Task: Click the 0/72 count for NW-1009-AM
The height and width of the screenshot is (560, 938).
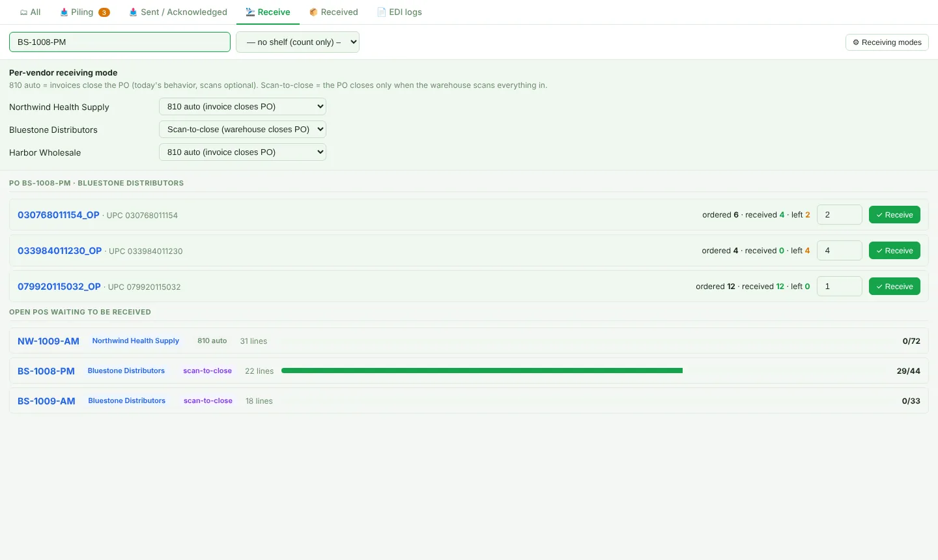Action: [911, 341]
